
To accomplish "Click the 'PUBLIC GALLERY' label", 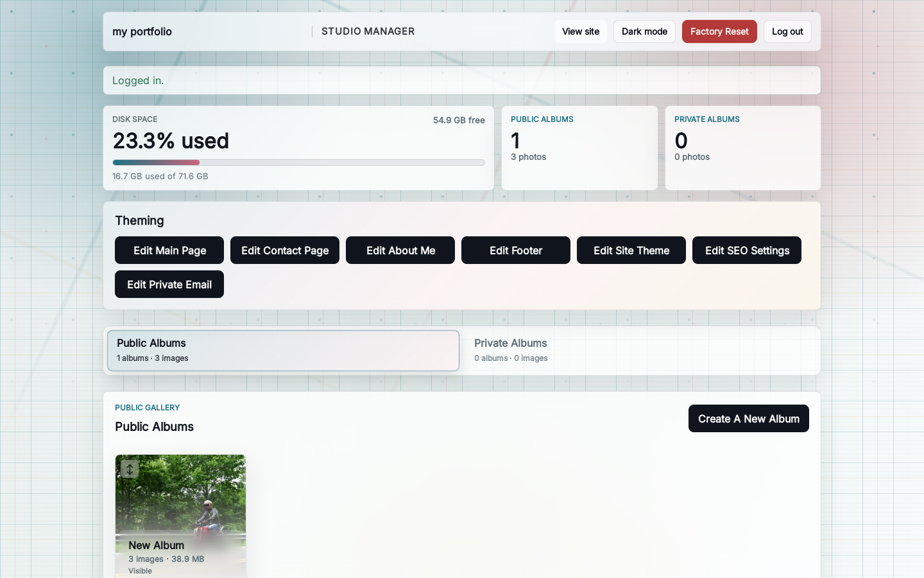I will [148, 408].
